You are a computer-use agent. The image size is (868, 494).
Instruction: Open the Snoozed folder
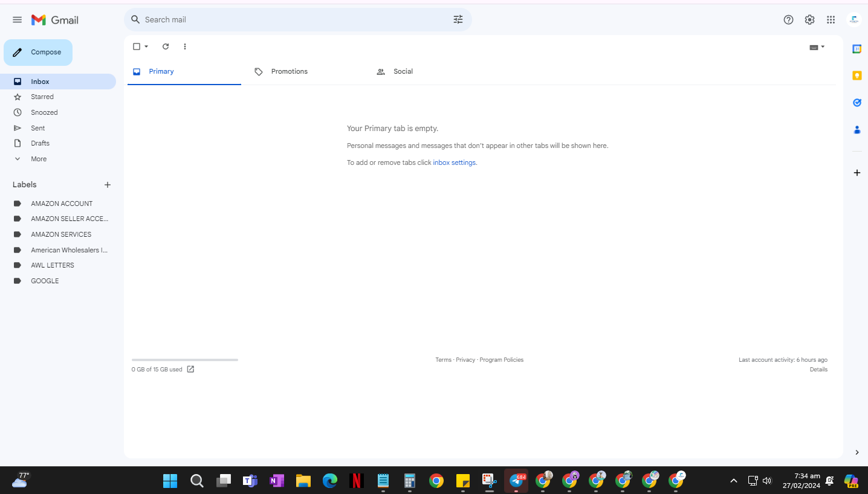click(x=58, y=112)
